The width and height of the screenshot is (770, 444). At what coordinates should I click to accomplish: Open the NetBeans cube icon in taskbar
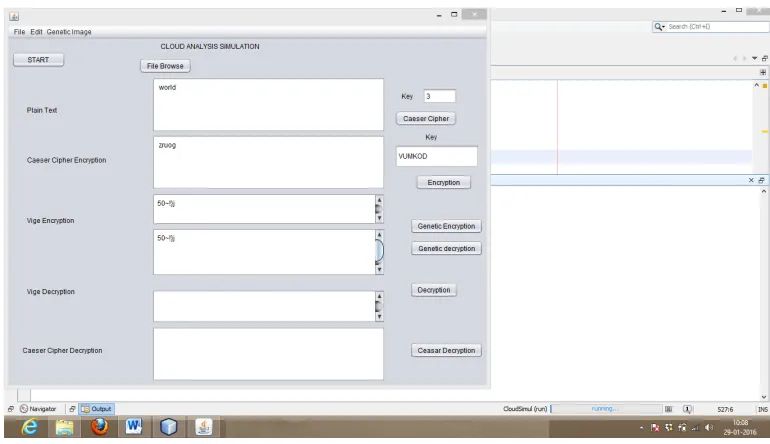168,426
